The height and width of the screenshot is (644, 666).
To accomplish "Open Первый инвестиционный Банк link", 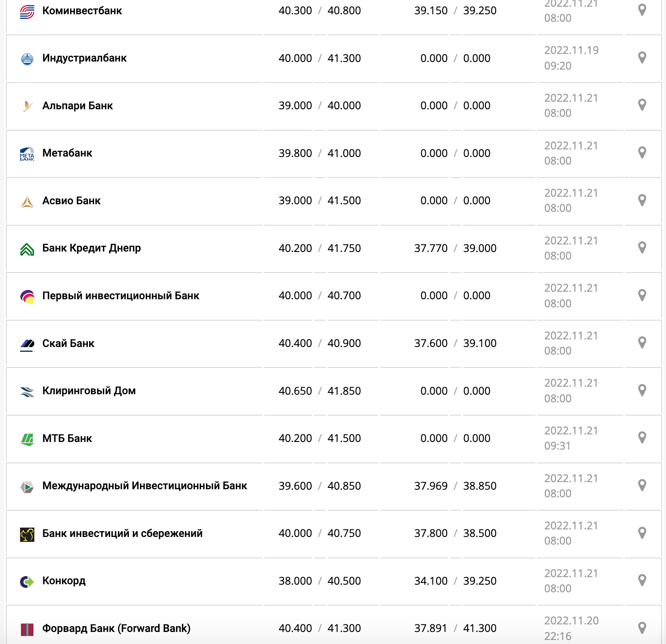I will pos(120,296).
